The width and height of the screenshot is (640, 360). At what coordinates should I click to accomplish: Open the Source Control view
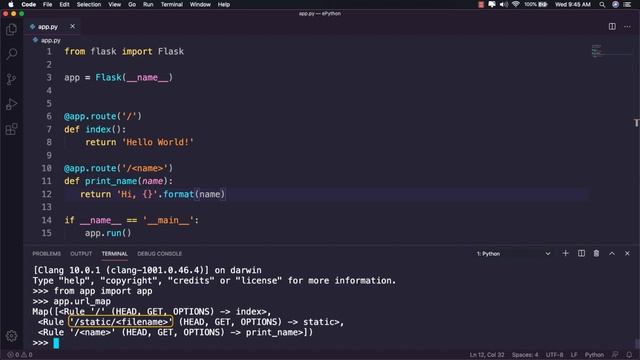pos(11,79)
